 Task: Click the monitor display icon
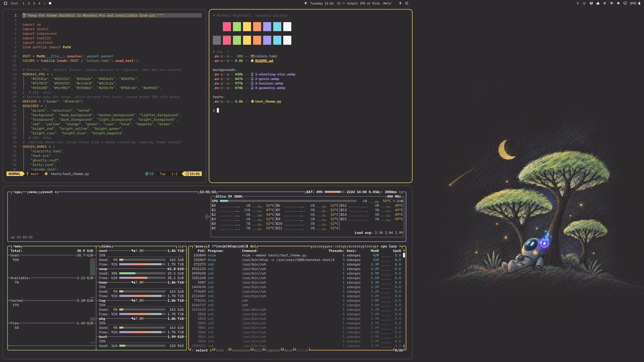point(625,3)
